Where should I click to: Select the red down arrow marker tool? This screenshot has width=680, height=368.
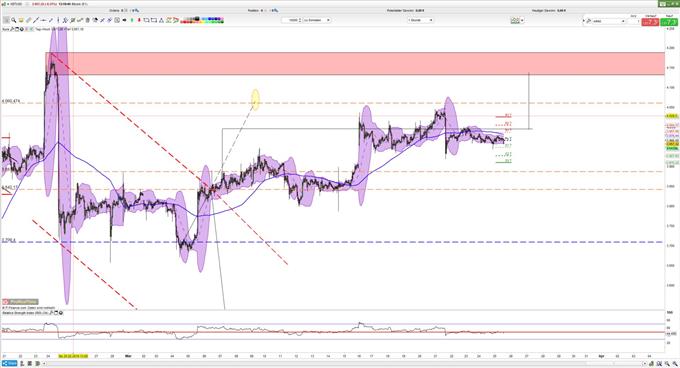(x=139, y=20)
